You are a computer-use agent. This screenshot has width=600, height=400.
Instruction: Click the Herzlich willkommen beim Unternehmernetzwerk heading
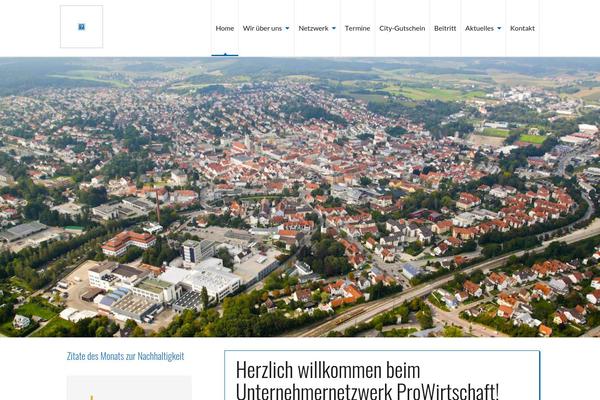367,380
